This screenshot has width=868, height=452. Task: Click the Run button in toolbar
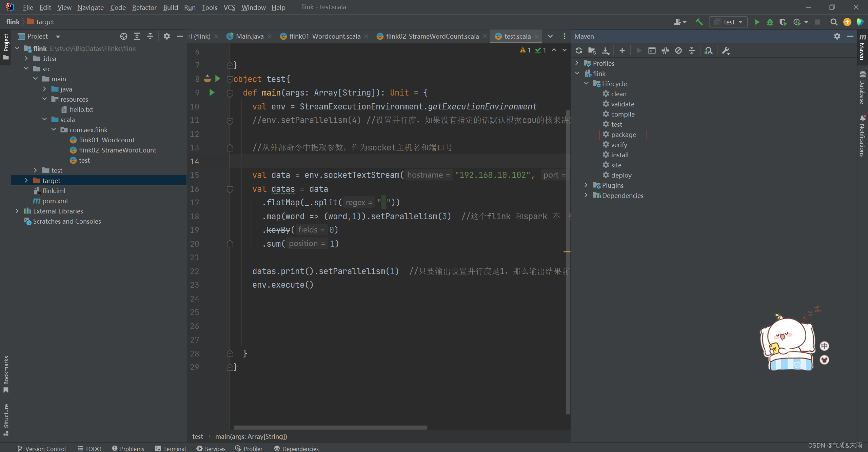[x=757, y=22]
